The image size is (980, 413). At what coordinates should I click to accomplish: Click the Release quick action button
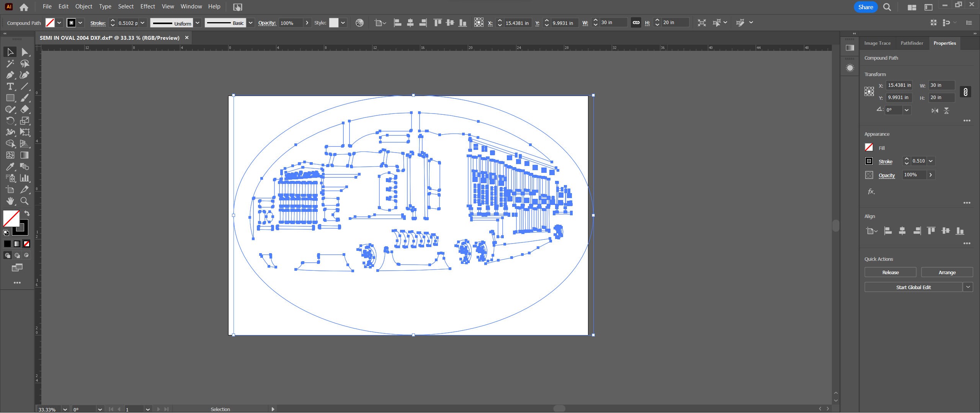[890, 272]
